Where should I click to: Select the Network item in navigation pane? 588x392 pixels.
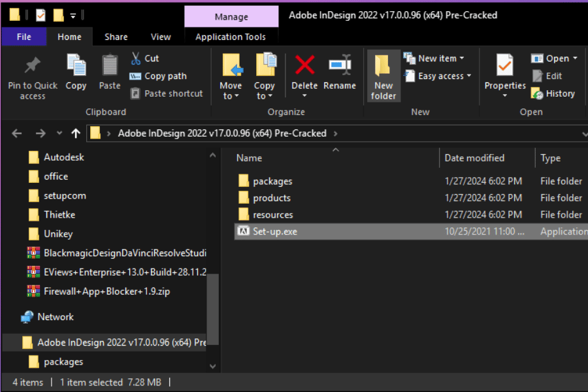(56, 317)
